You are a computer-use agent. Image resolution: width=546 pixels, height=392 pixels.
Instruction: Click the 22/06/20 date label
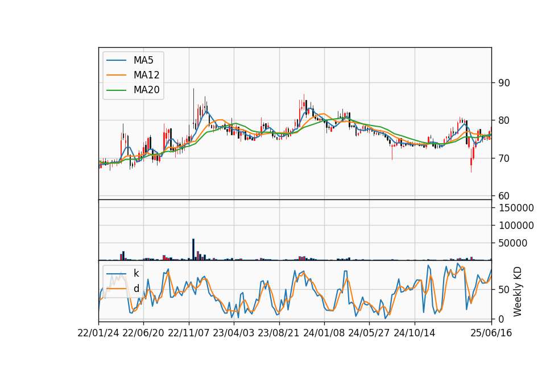click(143, 333)
